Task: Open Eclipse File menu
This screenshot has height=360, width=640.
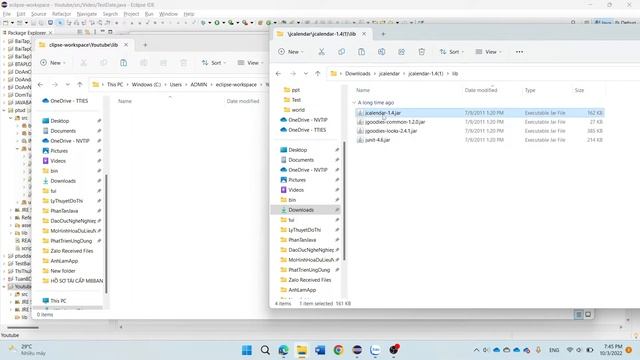Action: coord(7,14)
